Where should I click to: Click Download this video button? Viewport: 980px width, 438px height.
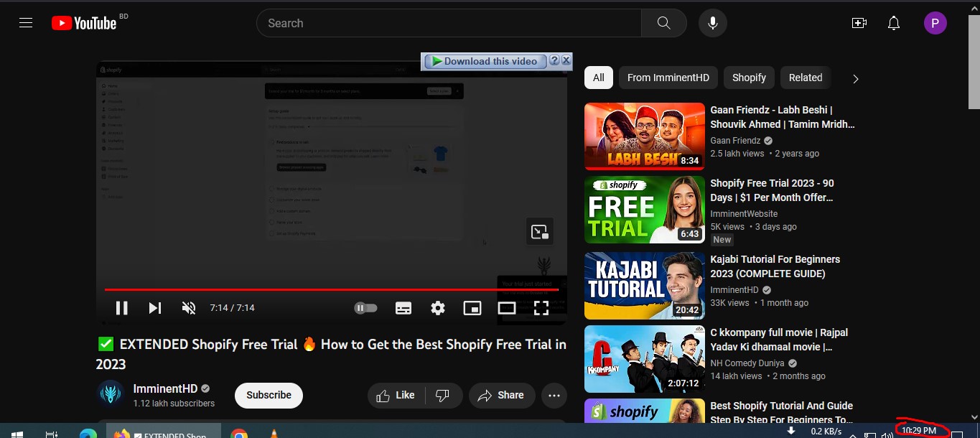[486, 61]
